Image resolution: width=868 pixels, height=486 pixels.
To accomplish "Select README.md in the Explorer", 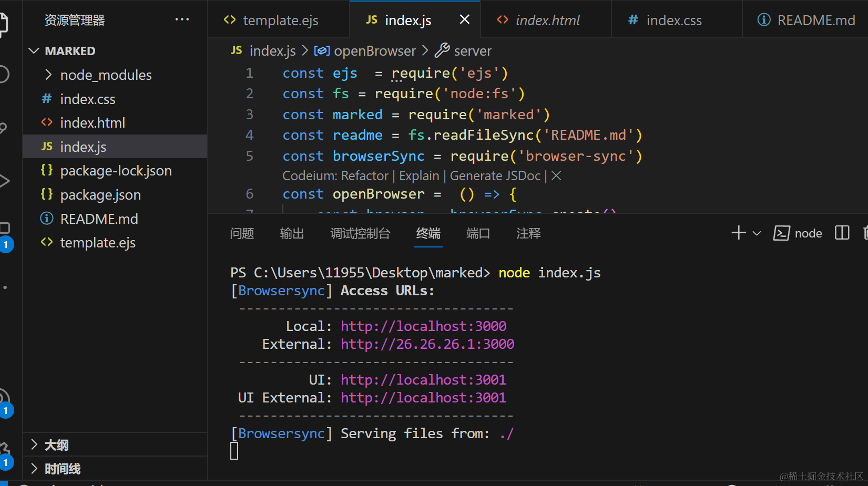I will pos(99,219).
